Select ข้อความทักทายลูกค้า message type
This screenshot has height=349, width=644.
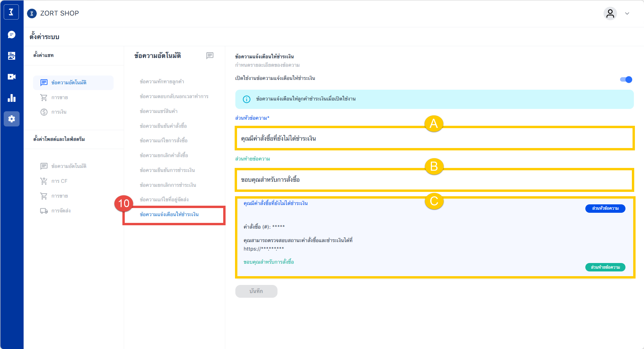(162, 82)
